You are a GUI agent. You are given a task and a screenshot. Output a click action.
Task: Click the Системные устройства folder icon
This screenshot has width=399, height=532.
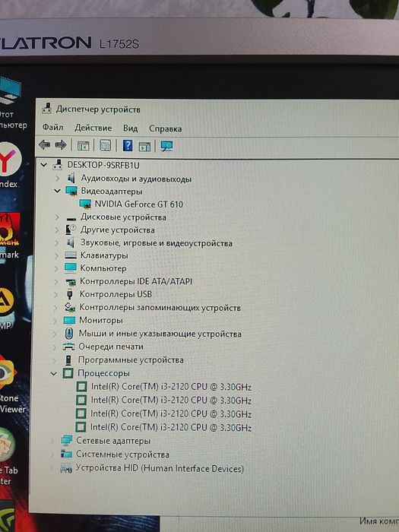pos(66,454)
